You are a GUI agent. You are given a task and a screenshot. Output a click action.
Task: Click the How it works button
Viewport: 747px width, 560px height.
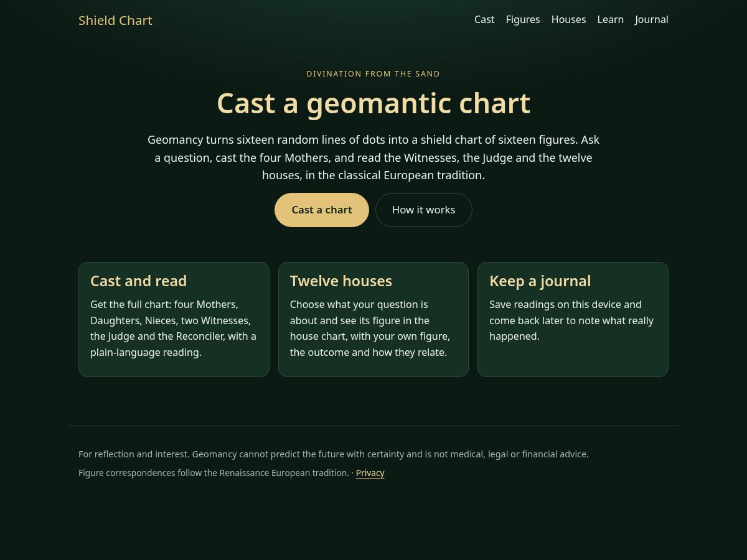(x=424, y=210)
